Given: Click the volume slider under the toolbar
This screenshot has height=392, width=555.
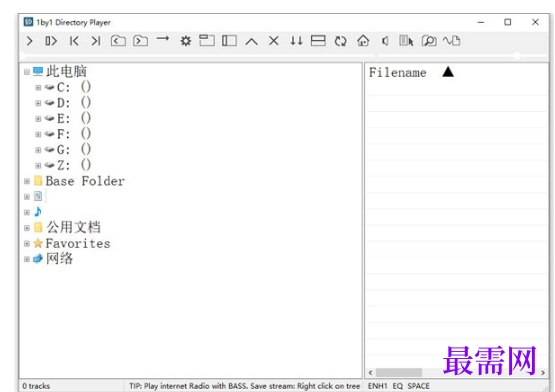Looking at the screenshot, I should pyautogui.click(x=463, y=56).
